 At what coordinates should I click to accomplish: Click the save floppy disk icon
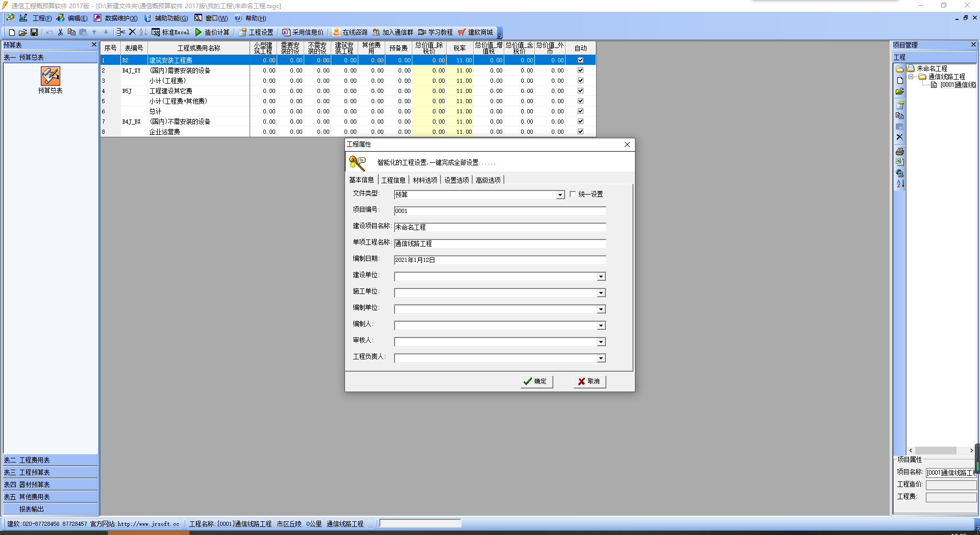pos(34,32)
